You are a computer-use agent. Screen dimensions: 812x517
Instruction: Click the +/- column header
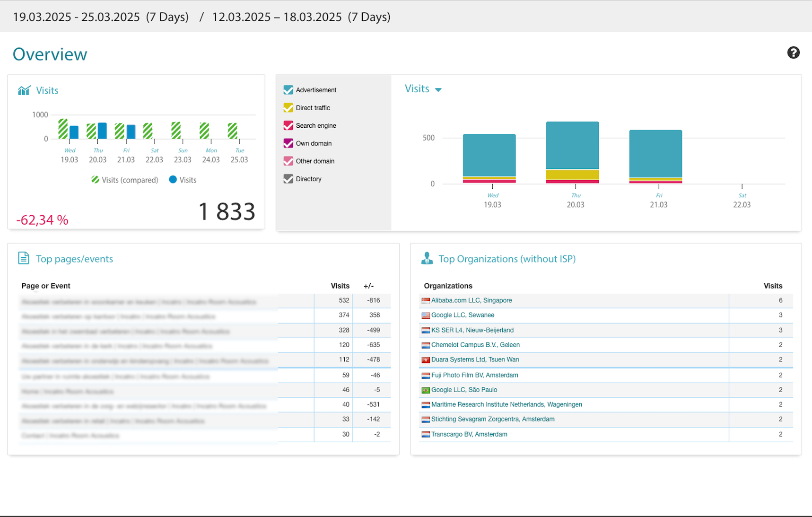point(368,286)
